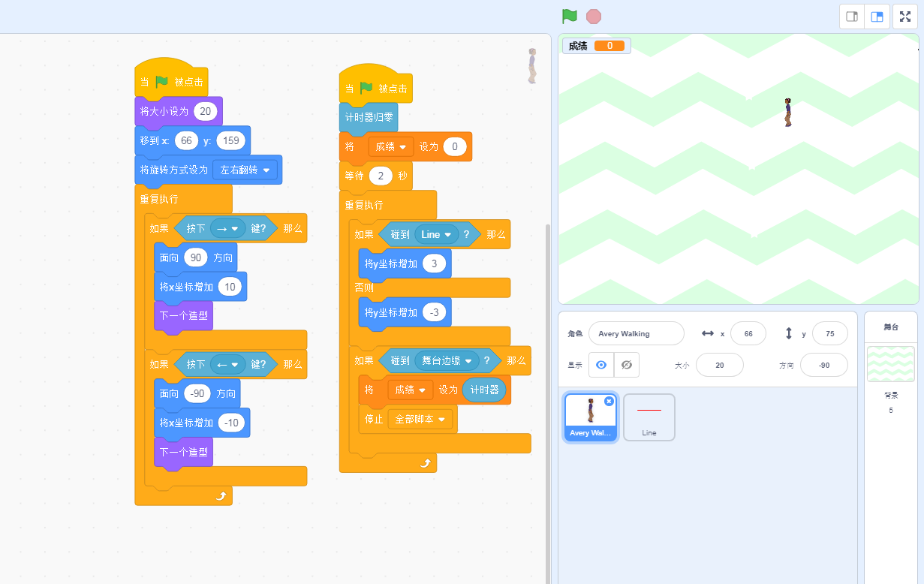Viewport: 924px width, 584px height.
Task: Edit direction value -90 in 面向 block
Action: [x=198, y=393]
